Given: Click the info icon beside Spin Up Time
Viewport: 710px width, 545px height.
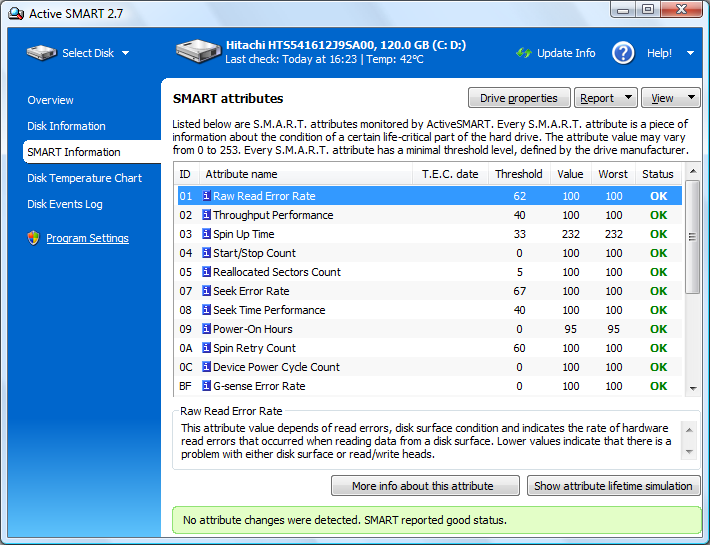Looking at the screenshot, I should coord(206,234).
